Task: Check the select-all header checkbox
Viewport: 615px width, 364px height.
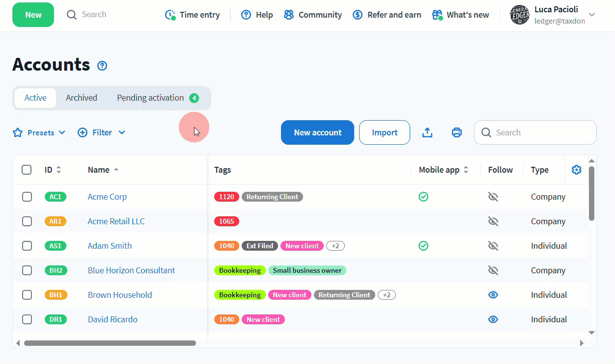Action: pyautogui.click(x=27, y=170)
